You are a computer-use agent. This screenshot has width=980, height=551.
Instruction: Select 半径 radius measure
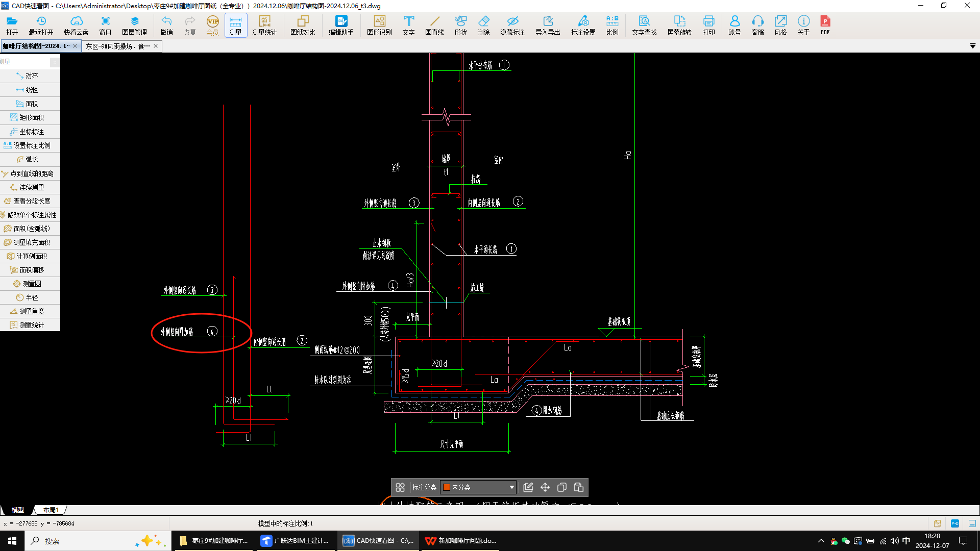[30, 297]
